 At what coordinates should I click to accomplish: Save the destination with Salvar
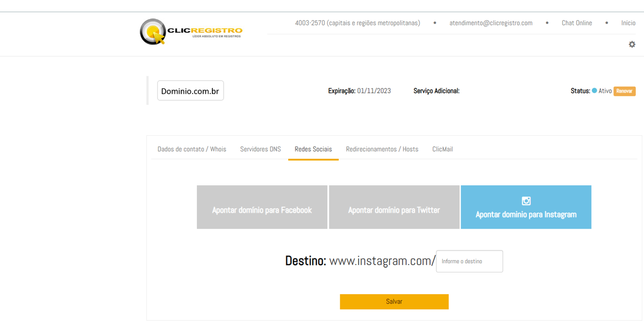tap(394, 302)
